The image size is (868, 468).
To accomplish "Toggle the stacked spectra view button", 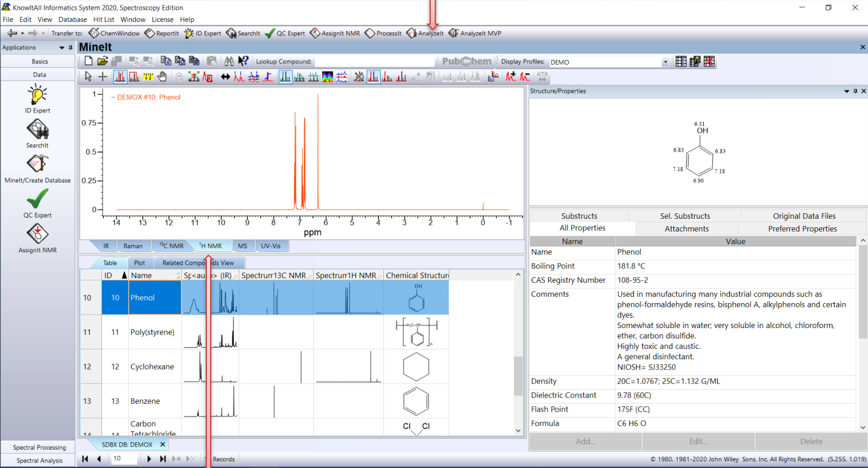I will point(300,77).
